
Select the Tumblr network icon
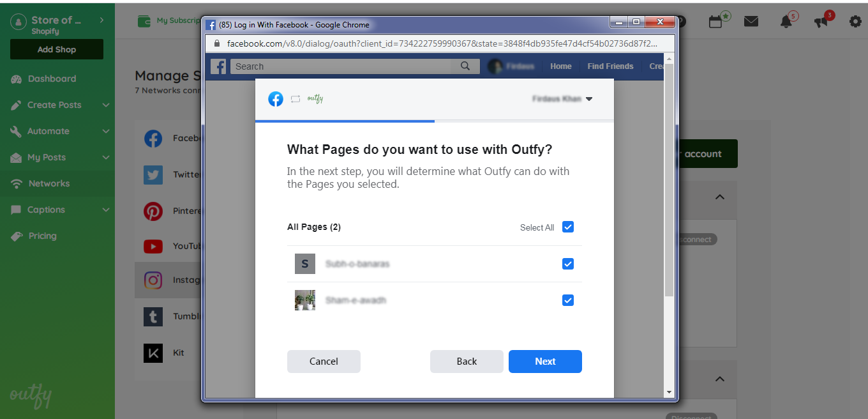(153, 316)
